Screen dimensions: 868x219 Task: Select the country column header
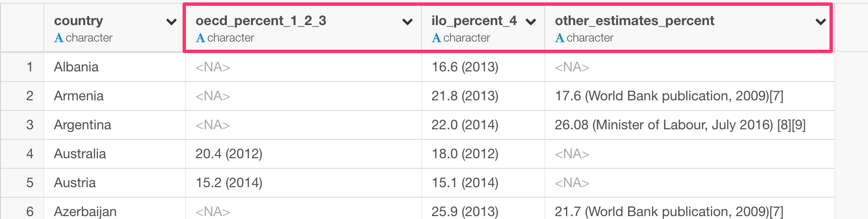click(x=114, y=28)
